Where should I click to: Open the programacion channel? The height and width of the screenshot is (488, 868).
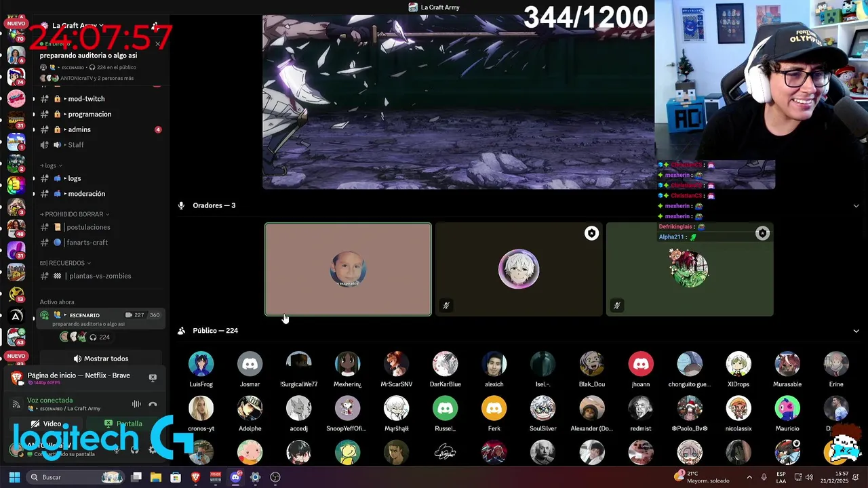tap(100, 114)
